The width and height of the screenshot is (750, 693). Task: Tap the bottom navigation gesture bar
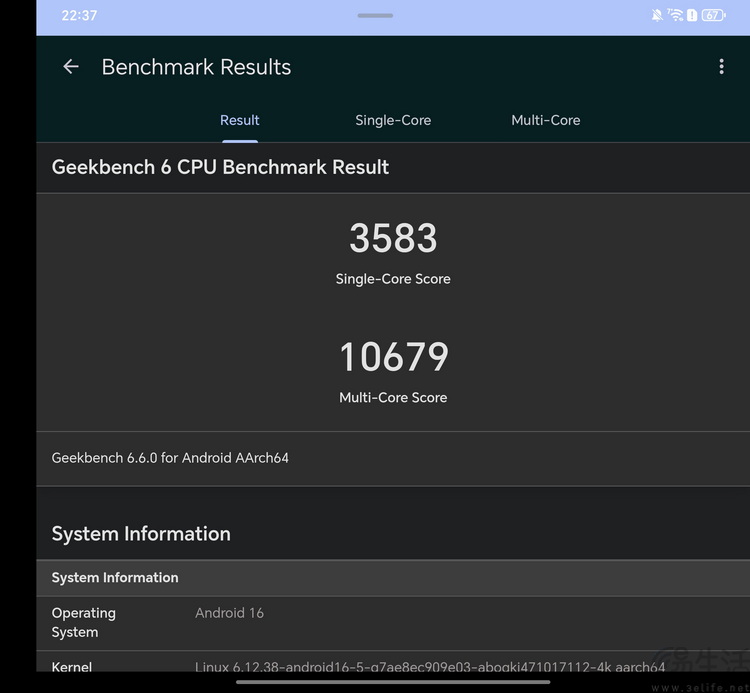tap(393, 682)
